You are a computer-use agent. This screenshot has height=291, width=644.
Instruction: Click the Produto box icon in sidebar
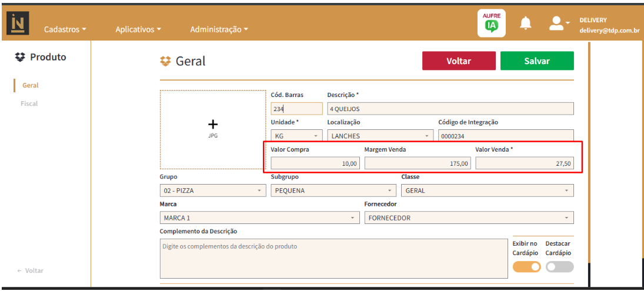coord(21,57)
